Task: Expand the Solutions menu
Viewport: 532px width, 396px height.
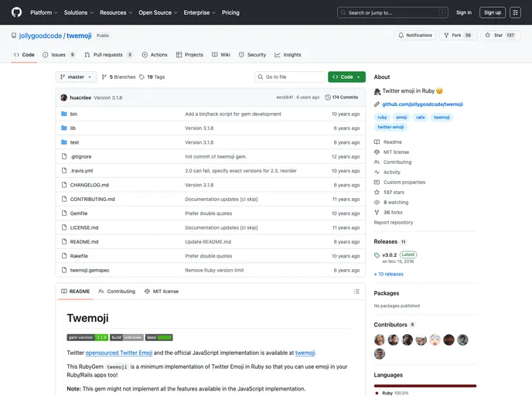Action: click(79, 12)
